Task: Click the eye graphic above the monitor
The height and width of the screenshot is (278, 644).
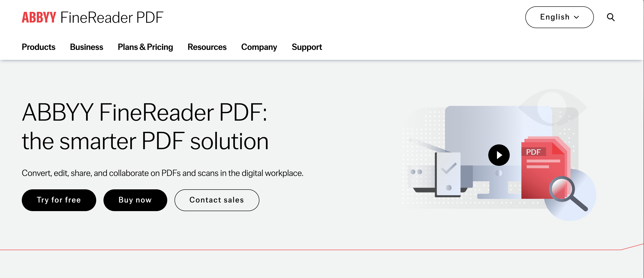Action: [x=553, y=107]
